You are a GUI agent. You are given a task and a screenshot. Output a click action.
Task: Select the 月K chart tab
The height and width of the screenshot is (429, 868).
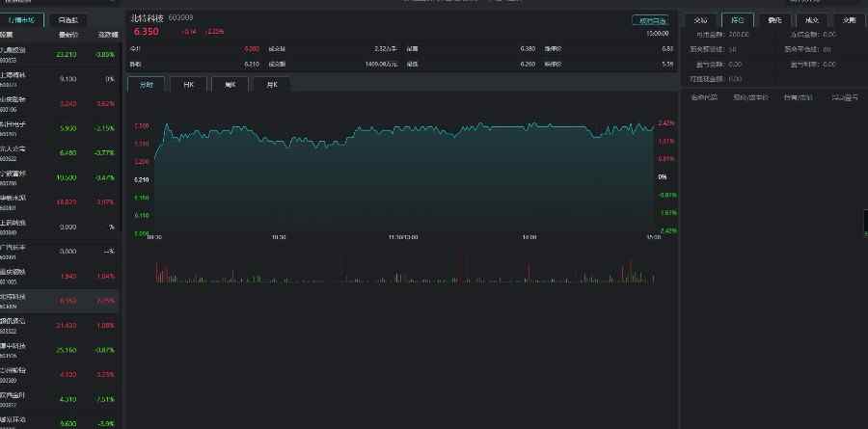271,85
